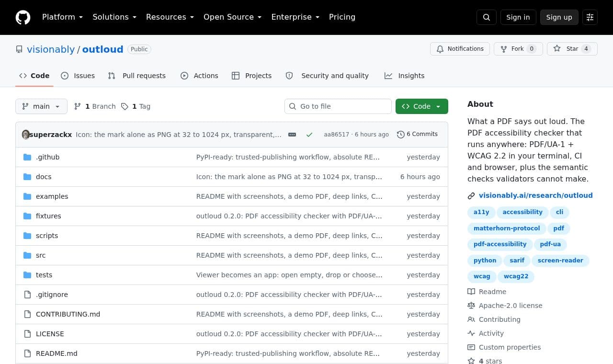Open the Enterprise dropdown menu
This screenshot has height=364, width=613.
point(295,17)
